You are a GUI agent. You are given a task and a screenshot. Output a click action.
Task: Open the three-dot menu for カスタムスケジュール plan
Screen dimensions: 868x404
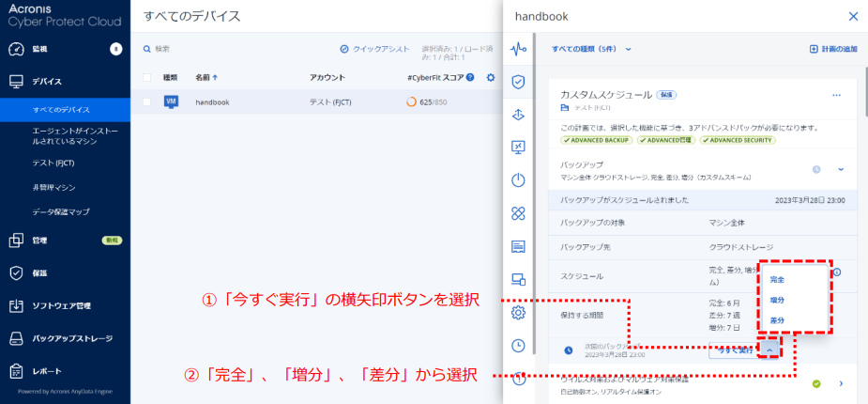pos(836,95)
